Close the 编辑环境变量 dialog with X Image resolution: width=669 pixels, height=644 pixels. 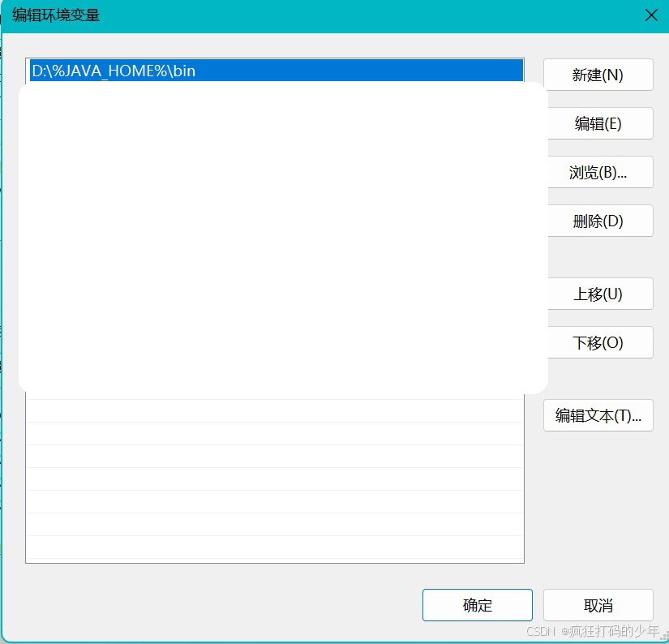tap(651, 15)
